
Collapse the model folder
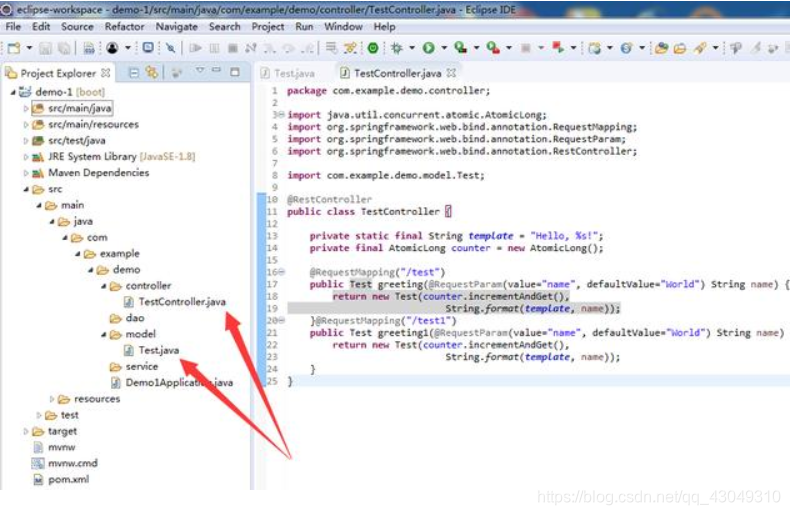(103, 334)
